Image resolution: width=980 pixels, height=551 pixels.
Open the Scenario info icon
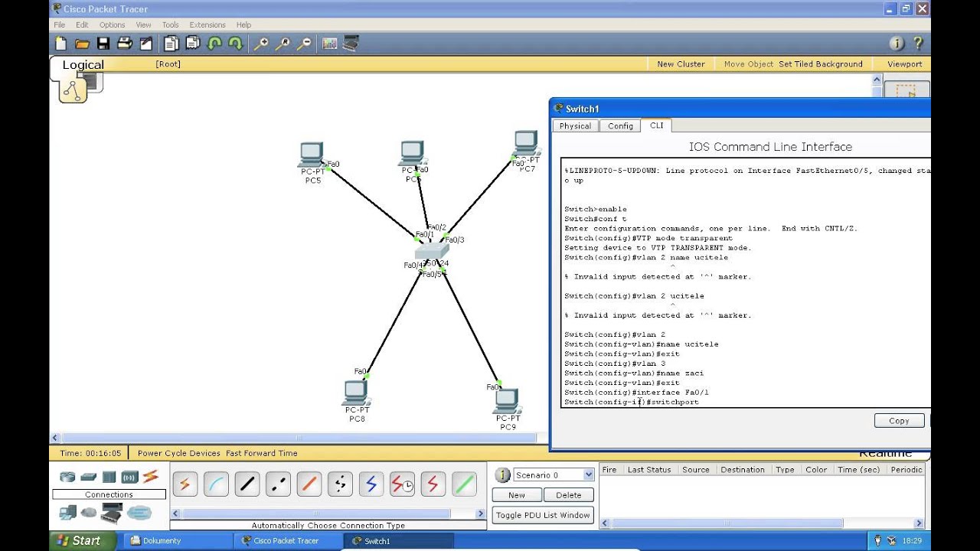coord(503,475)
